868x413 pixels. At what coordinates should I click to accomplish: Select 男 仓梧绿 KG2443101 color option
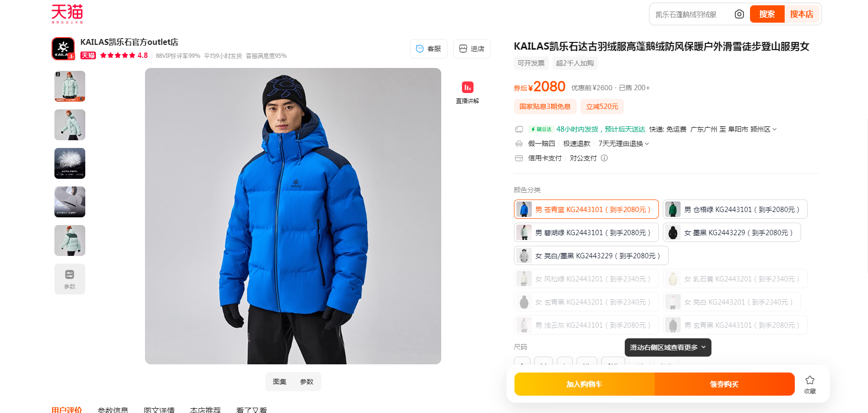coord(735,209)
